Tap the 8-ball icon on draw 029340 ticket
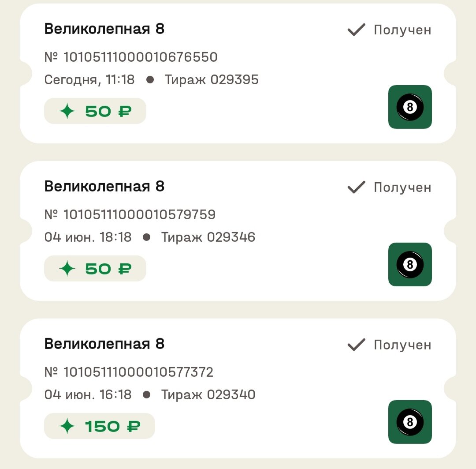 coord(410,422)
